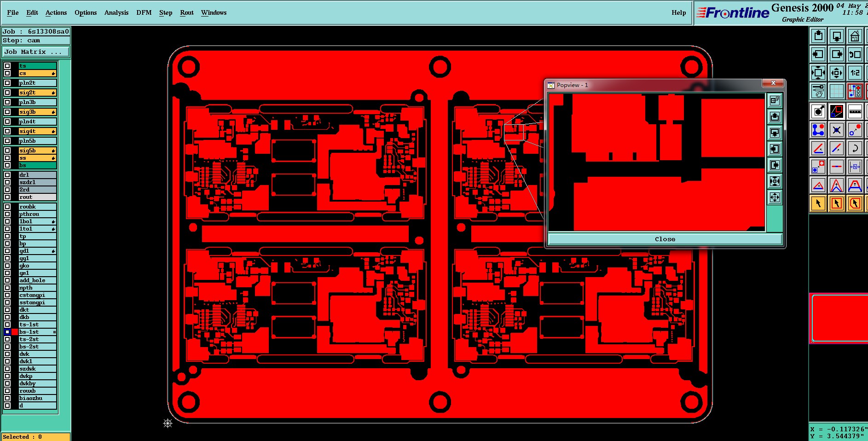
Task: Click the red board overview thumbnail
Action: click(x=839, y=319)
